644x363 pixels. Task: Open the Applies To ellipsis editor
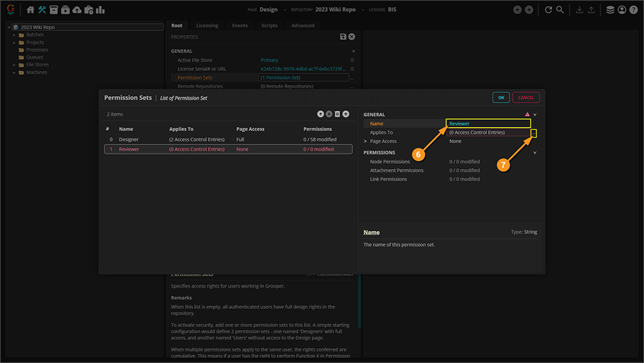534,132
